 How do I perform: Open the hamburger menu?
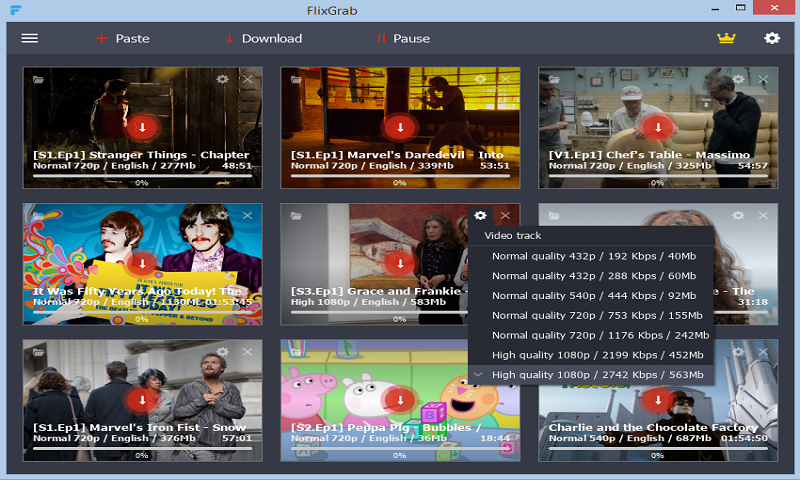pos(30,38)
